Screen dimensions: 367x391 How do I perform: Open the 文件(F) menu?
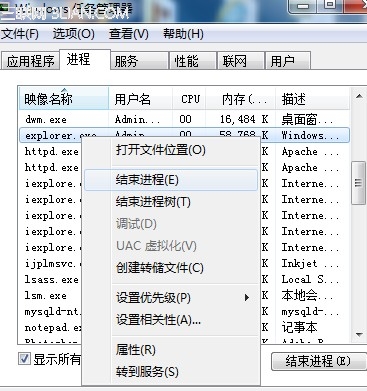pyautogui.click(x=19, y=34)
